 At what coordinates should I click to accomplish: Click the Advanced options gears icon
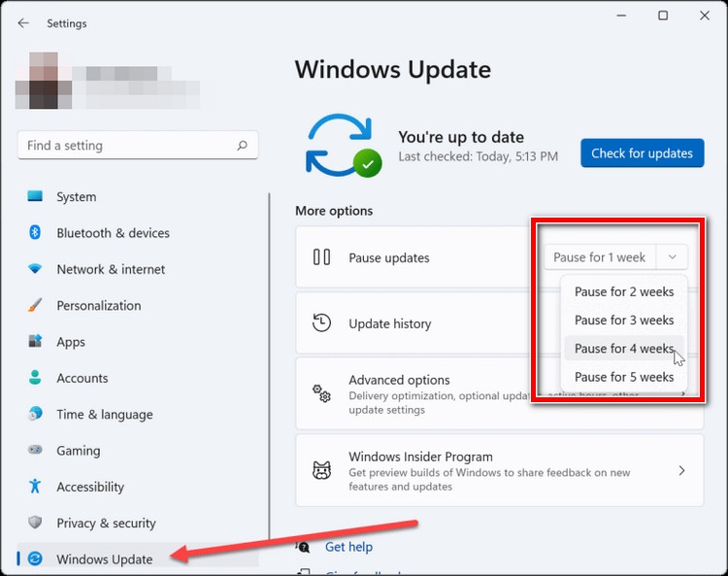click(x=321, y=393)
